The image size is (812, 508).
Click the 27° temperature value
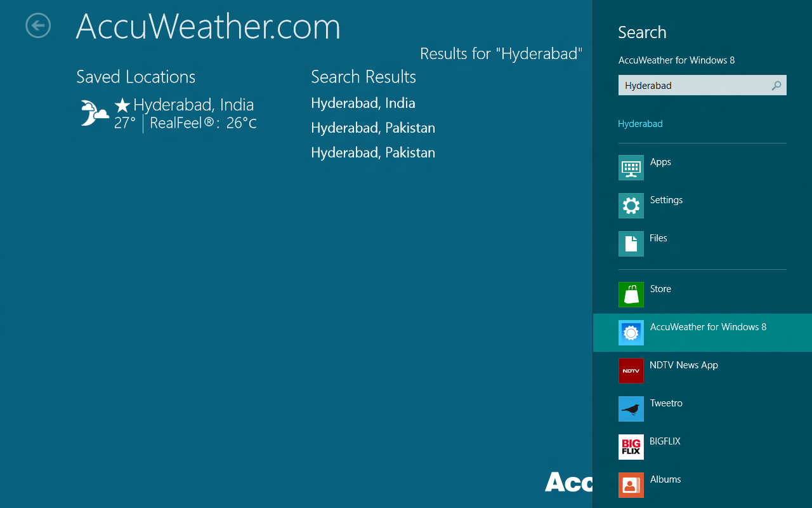[x=125, y=123]
